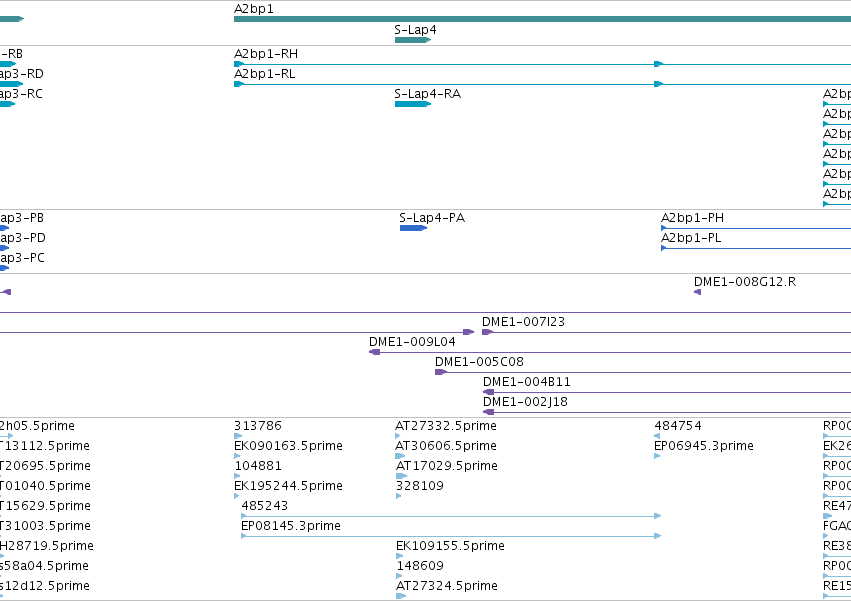Select EST H28719.5prime label

coord(47,546)
